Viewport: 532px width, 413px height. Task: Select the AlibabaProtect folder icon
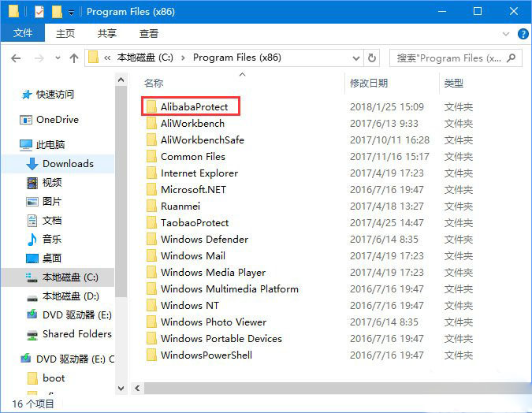(x=151, y=107)
